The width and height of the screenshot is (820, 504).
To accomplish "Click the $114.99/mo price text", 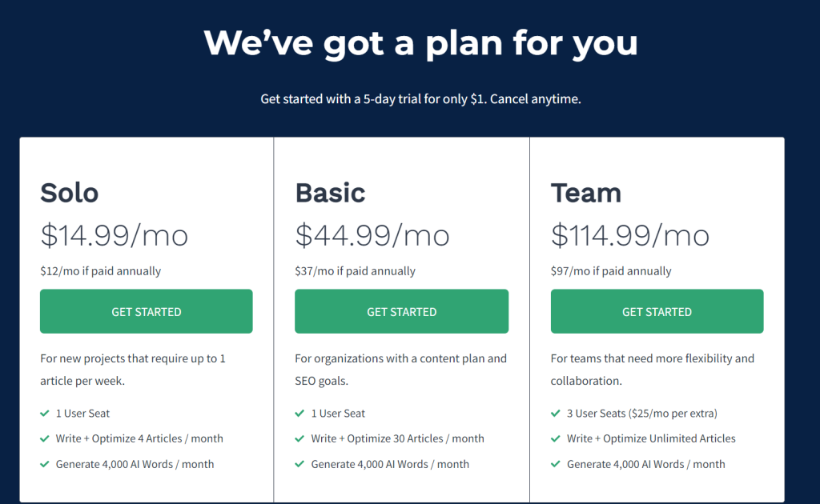I will coord(630,235).
